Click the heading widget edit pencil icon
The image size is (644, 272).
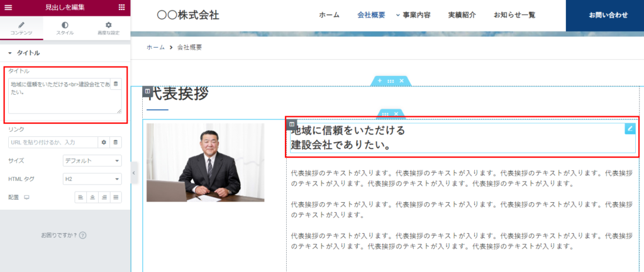tap(630, 129)
